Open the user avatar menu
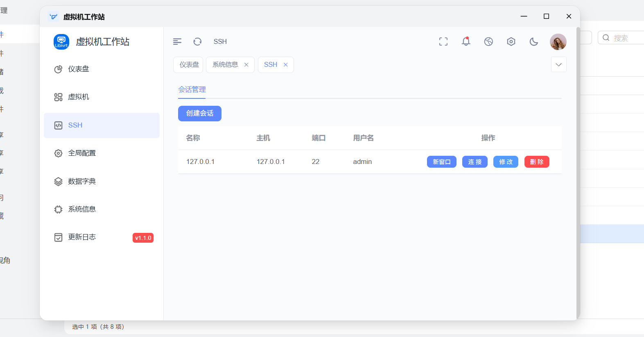The width and height of the screenshot is (644, 337). [x=558, y=42]
